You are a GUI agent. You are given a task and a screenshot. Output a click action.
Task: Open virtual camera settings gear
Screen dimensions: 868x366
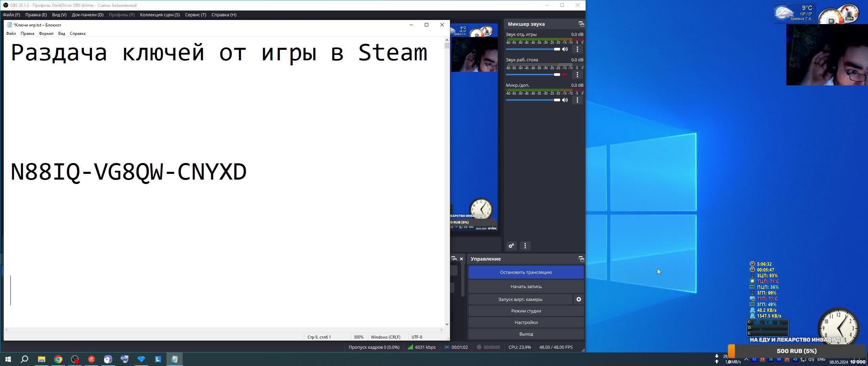[579, 299]
